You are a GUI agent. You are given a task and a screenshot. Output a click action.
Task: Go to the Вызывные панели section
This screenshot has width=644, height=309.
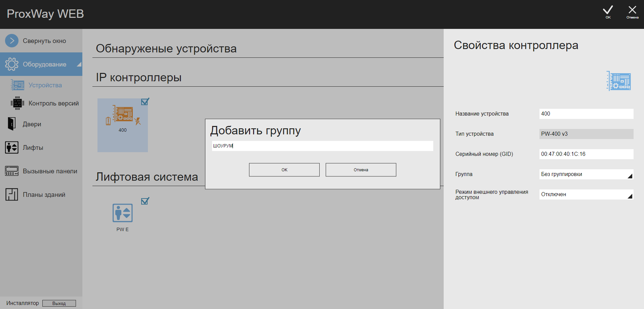50,171
